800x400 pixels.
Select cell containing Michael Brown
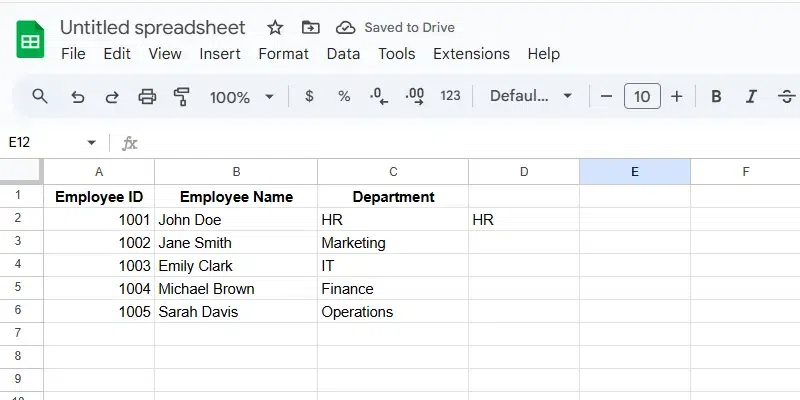[x=235, y=289]
